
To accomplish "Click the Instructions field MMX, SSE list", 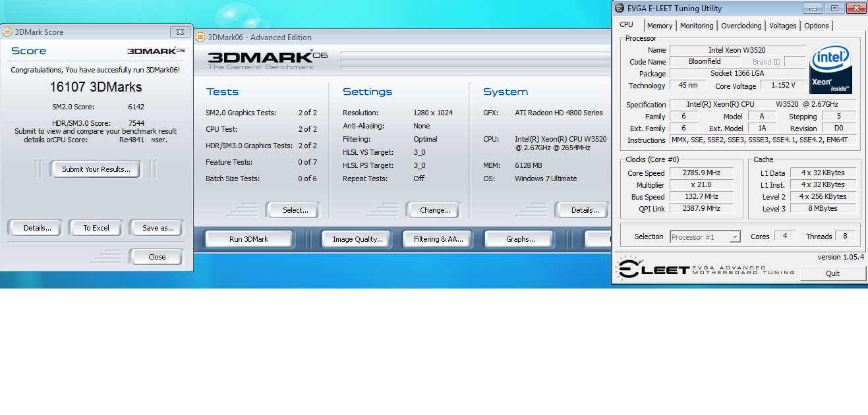I will tap(763, 140).
